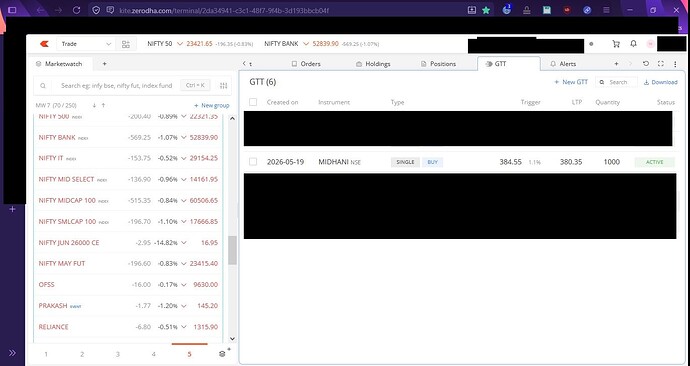Focus the GTT search box
The width and height of the screenshot is (690, 366).
click(616, 82)
